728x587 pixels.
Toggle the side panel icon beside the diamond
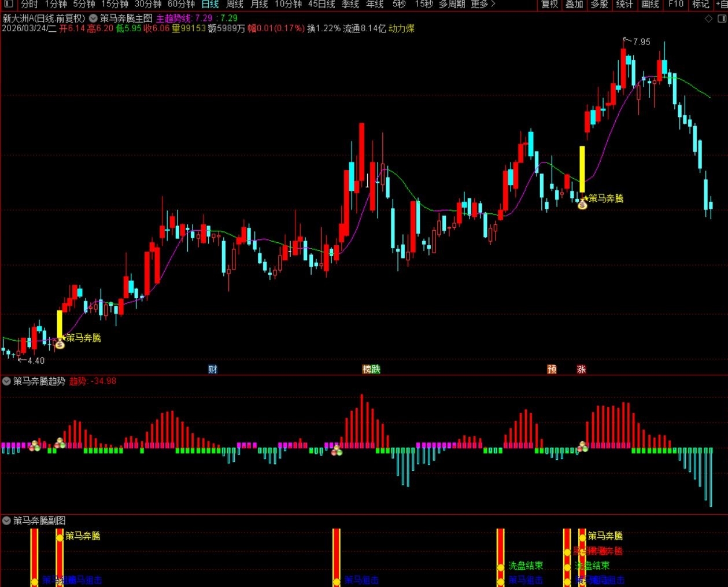[x=721, y=19]
